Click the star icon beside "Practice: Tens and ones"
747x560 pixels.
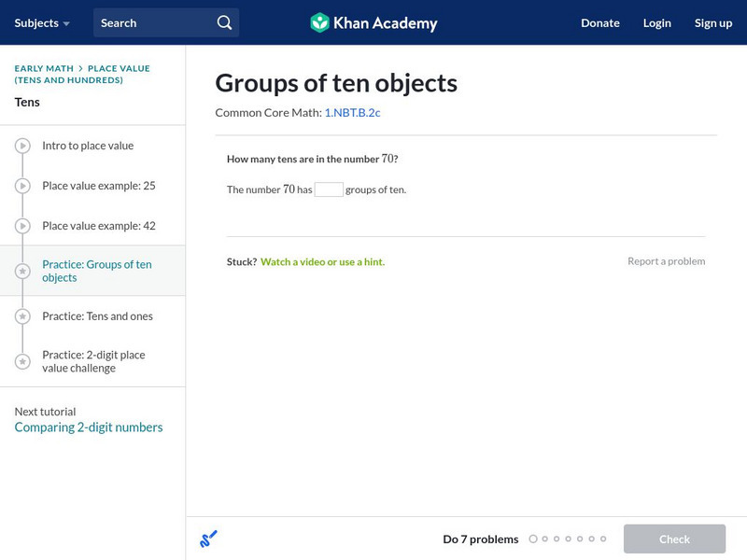click(21, 316)
